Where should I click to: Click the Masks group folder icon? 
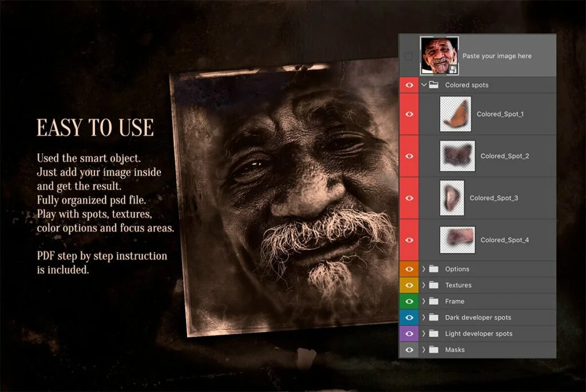[433, 350]
